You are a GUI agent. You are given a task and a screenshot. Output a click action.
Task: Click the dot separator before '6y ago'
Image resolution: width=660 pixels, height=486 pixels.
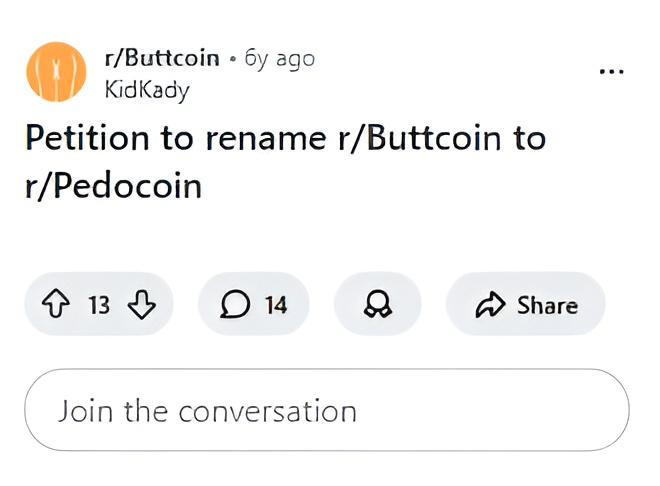point(232,59)
